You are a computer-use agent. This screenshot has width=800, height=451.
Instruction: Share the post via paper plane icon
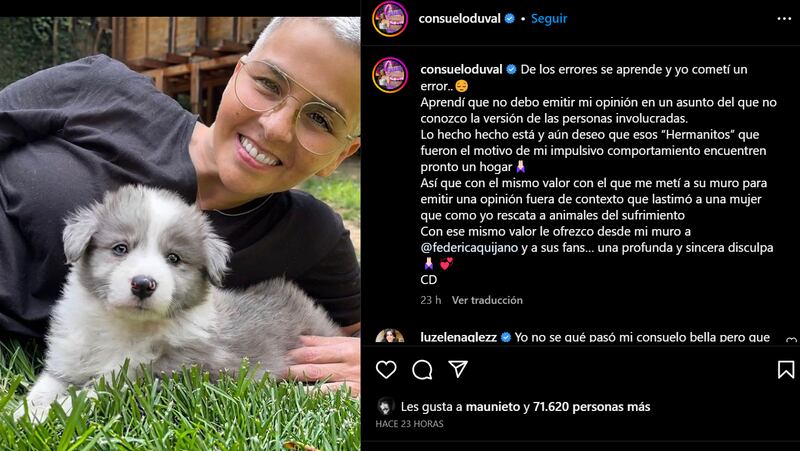[x=458, y=369]
